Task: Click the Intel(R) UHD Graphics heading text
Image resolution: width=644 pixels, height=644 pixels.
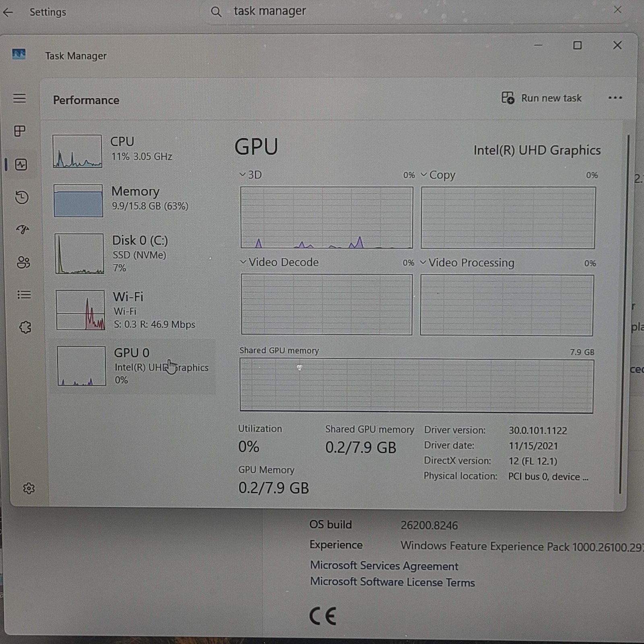Action: click(x=537, y=150)
